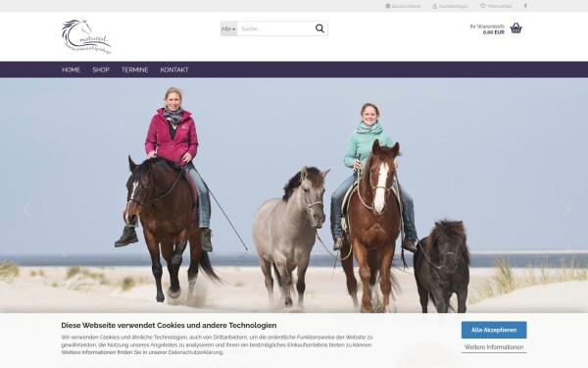Show previous slide with left arrow
This screenshot has width=588, height=368.
[x=27, y=209]
